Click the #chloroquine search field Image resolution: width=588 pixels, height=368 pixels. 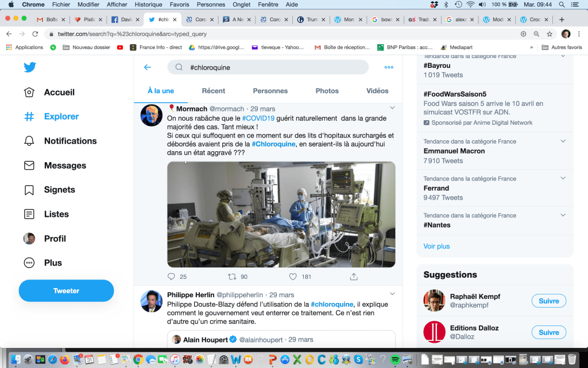click(270, 67)
